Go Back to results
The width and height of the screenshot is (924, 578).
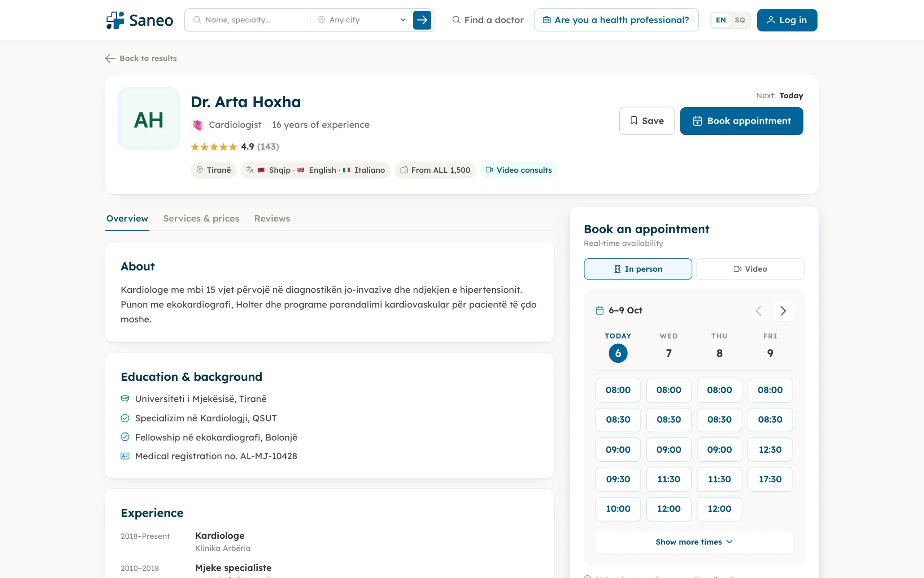point(141,58)
